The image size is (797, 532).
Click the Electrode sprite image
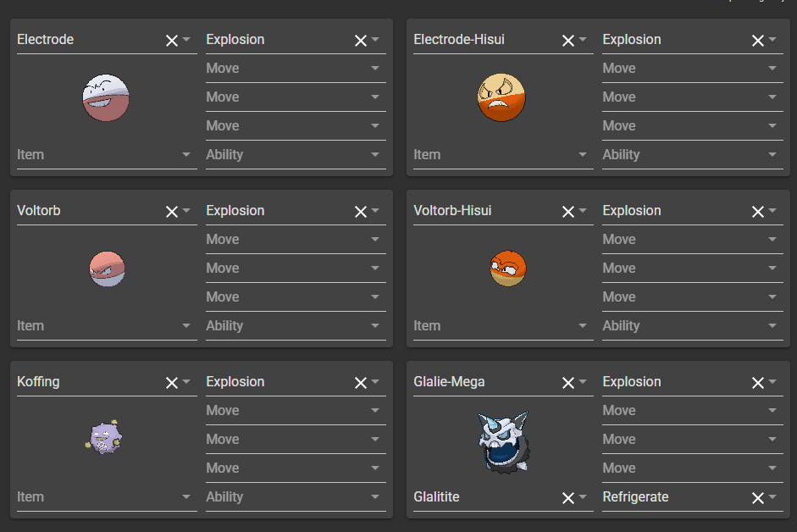106,97
